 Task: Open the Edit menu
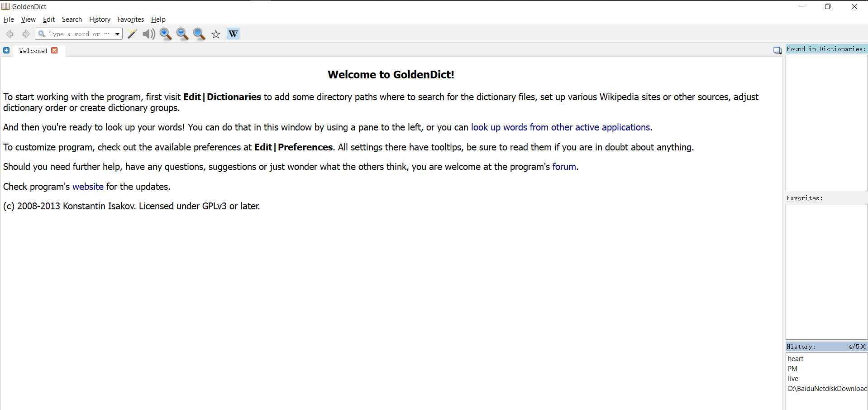click(x=49, y=19)
